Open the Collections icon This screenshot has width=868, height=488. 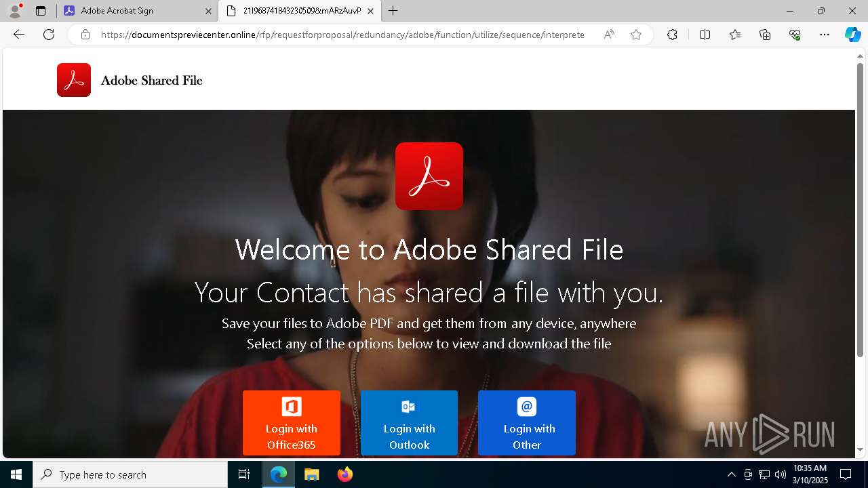click(765, 35)
